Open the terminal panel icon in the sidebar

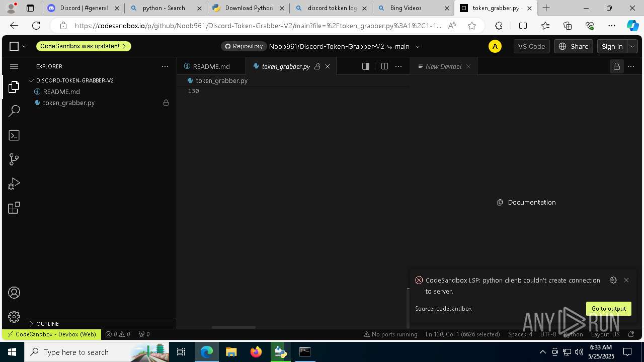14,135
